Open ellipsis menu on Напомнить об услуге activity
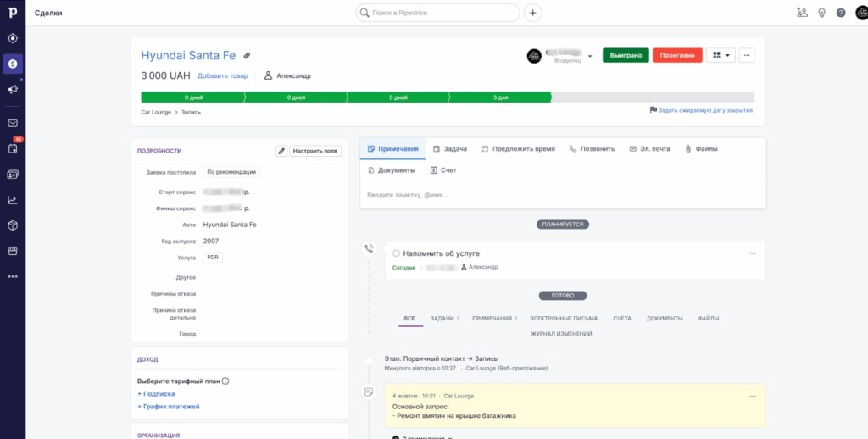Image resolution: width=868 pixels, height=439 pixels. click(x=753, y=253)
